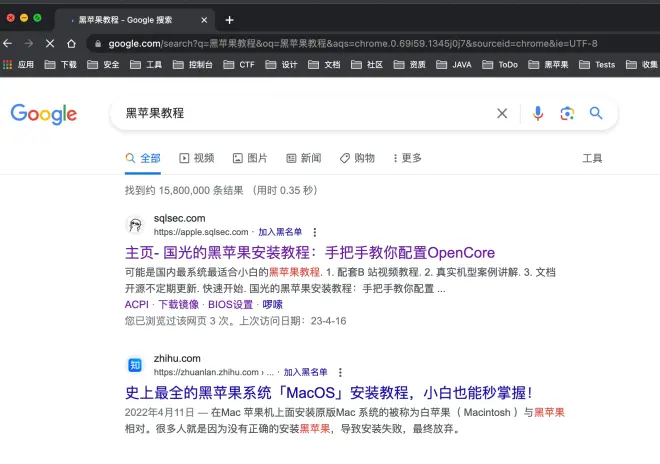Open the 社区 bookmark folder
The image size is (660, 464).
click(367, 64)
